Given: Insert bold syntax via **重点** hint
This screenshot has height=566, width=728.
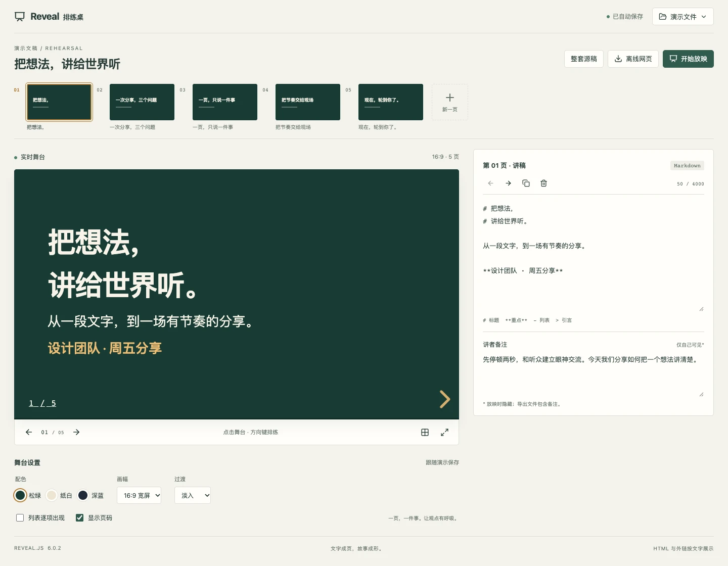Looking at the screenshot, I should pyautogui.click(x=516, y=320).
